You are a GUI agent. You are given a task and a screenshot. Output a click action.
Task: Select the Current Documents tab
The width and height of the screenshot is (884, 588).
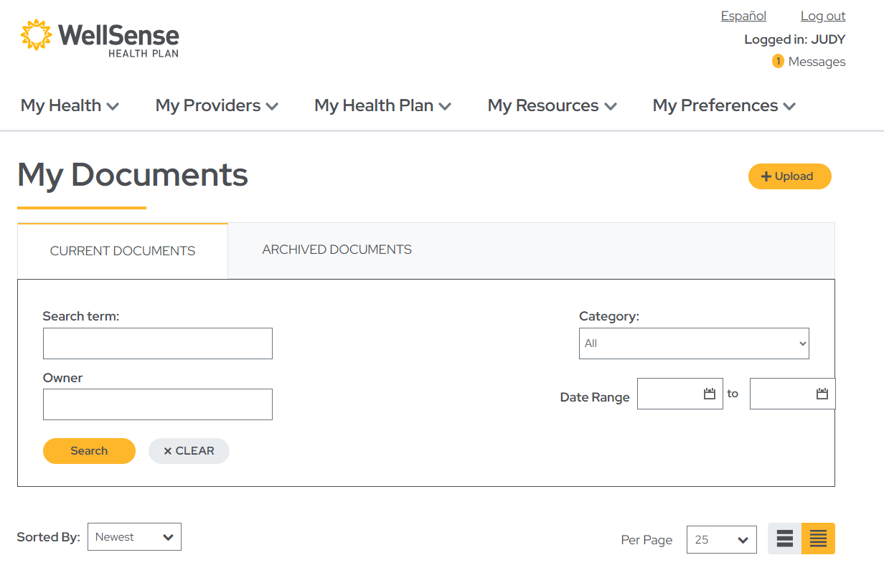pyautogui.click(x=122, y=250)
